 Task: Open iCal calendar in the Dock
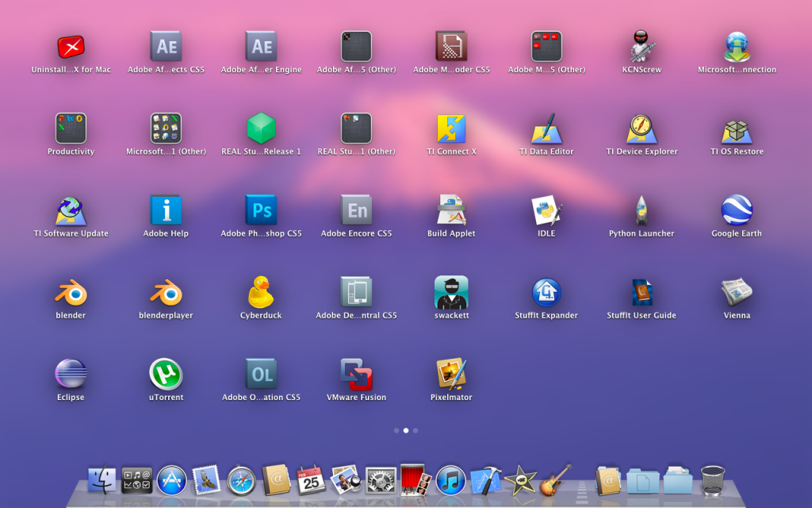pyautogui.click(x=311, y=480)
